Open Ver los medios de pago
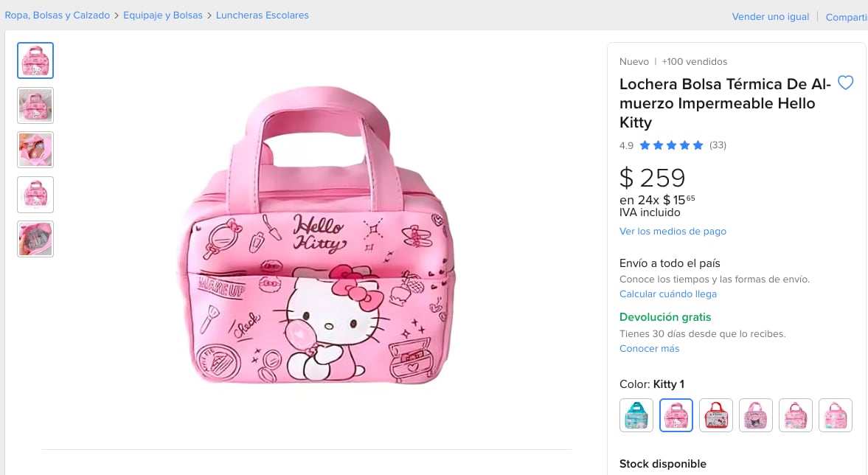This screenshot has height=475, width=868. (673, 232)
